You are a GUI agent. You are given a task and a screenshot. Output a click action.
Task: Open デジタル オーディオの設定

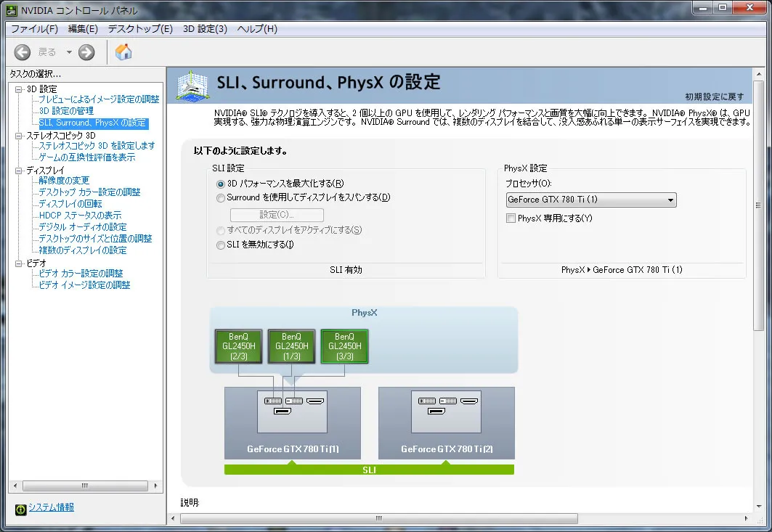click(83, 227)
